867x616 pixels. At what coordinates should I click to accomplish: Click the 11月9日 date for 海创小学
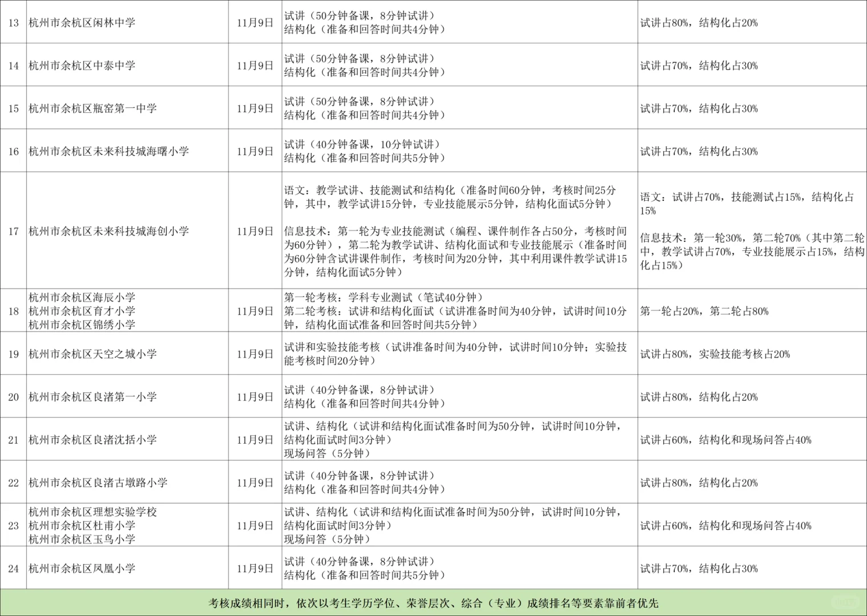(255, 231)
